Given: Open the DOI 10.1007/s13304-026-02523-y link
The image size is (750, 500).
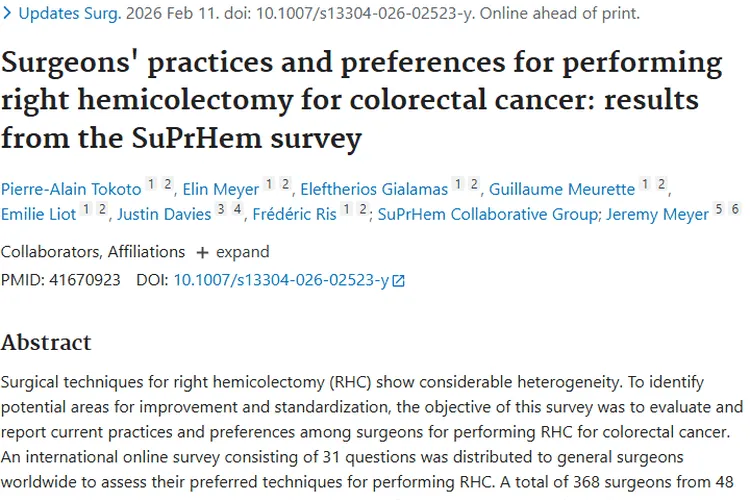Looking at the screenshot, I should tap(281, 280).
